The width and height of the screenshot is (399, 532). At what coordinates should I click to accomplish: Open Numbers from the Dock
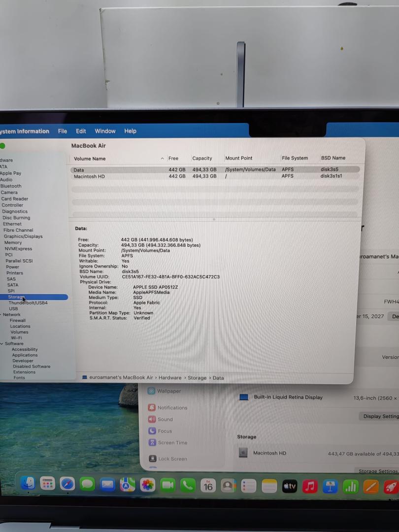click(351, 487)
